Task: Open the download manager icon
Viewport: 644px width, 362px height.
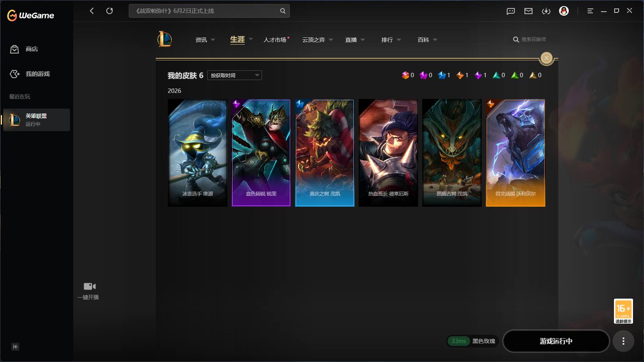Action: pyautogui.click(x=546, y=11)
